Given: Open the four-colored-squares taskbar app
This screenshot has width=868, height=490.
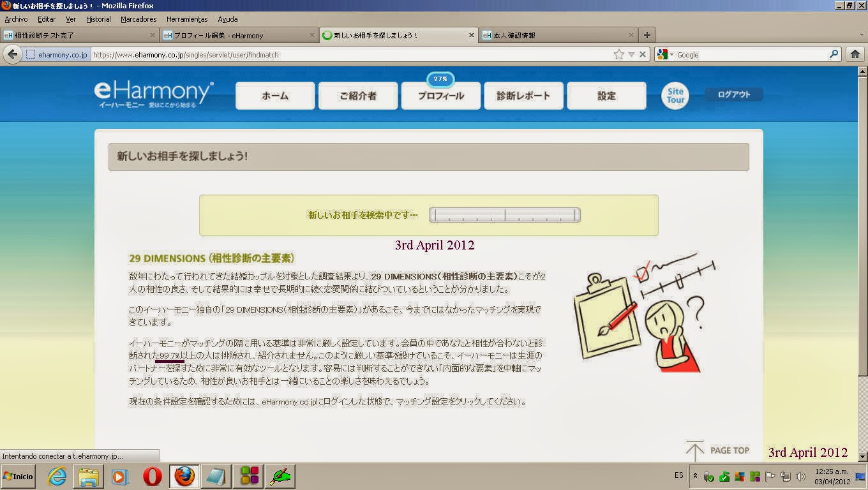Looking at the screenshot, I should (x=250, y=477).
